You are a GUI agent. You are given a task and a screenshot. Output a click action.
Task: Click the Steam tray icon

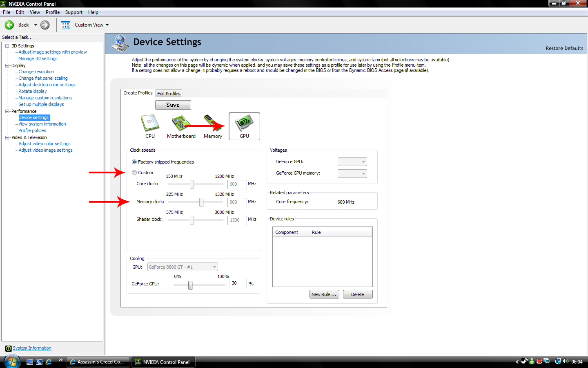(525, 361)
